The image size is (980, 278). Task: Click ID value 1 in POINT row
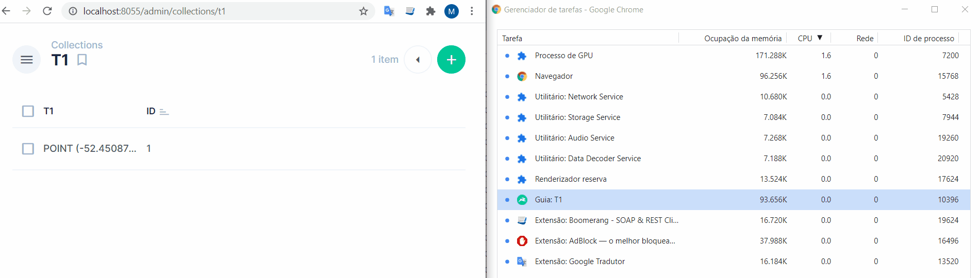tap(148, 149)
